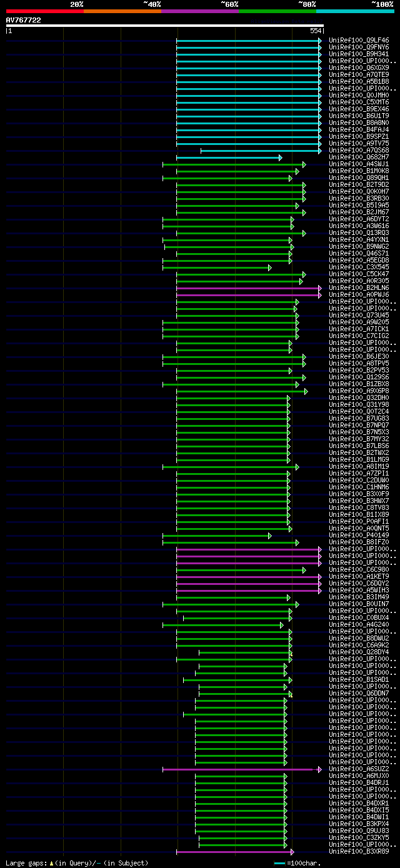400x868 pixels.
Task: Select the UniRef100_Q13RQ3 label
Action: click(359, 233)
